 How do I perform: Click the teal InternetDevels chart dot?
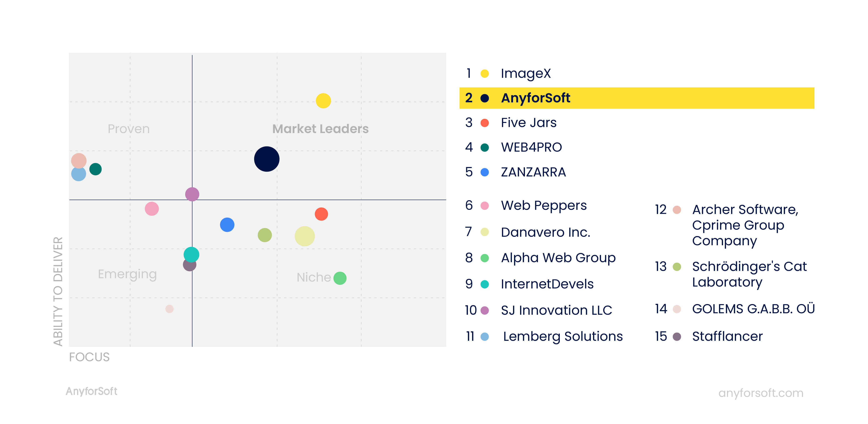pyautogui.click(x=191, y=254)
